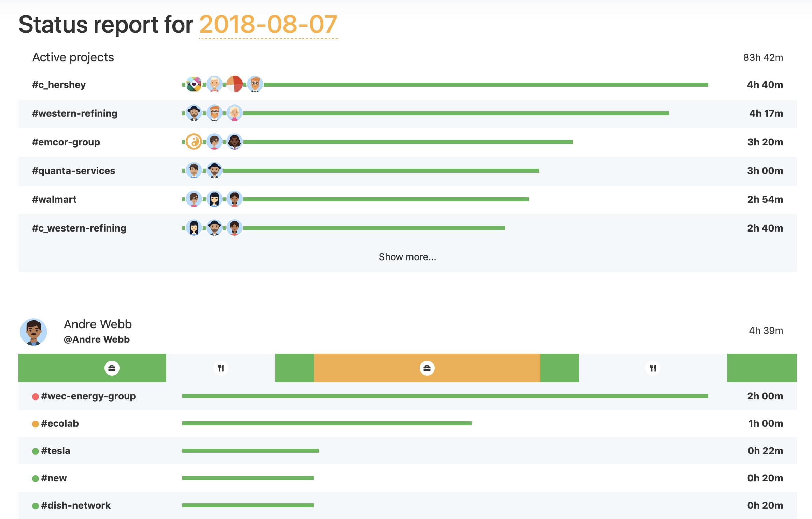Click the hat-wearing avatar on the #quanta-services row

214,170
